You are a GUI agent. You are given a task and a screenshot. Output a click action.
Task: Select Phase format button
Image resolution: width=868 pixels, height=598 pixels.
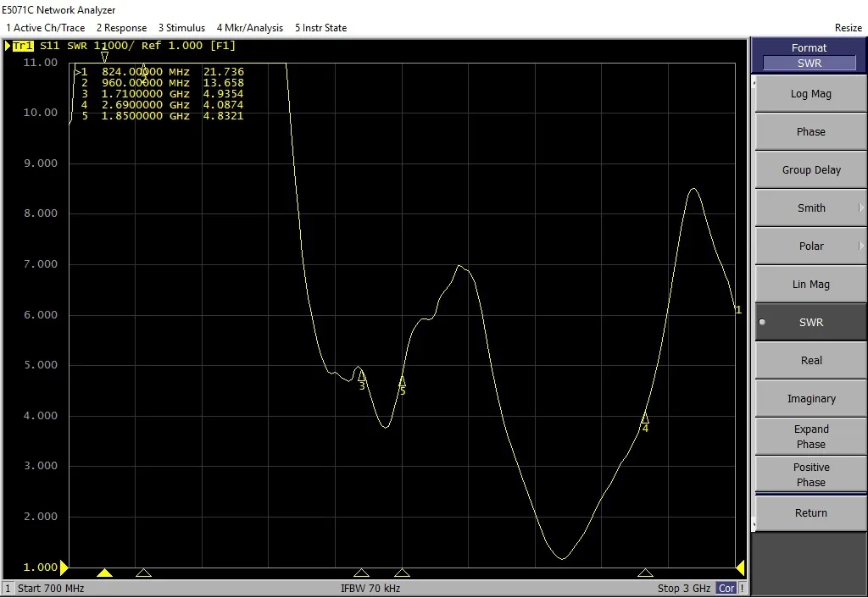810,132
